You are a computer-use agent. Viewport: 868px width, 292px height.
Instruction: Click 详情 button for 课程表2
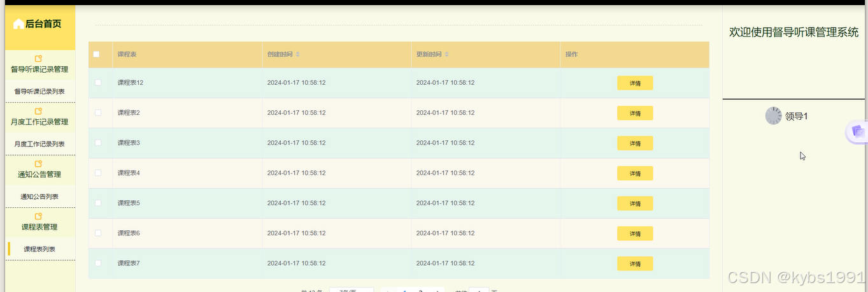(635, 113)
